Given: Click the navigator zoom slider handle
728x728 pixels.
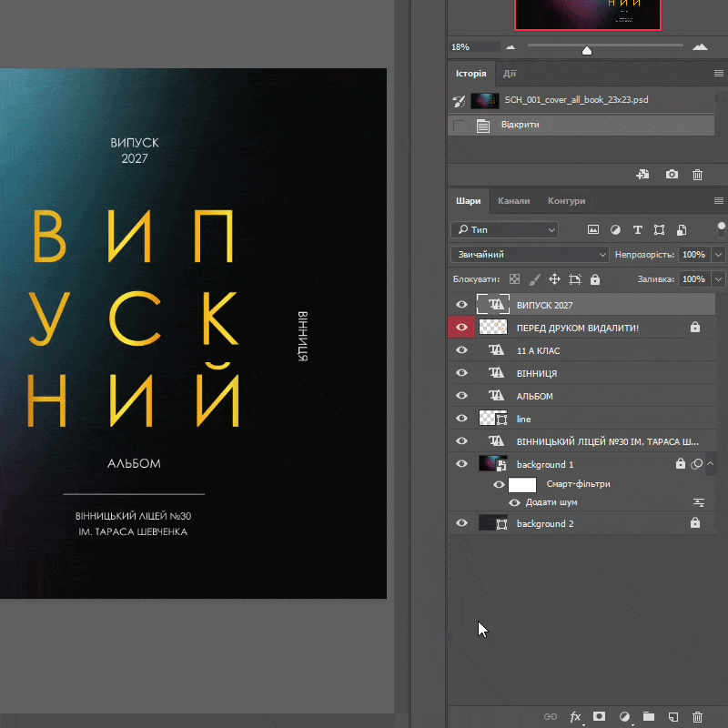Looking at the screenshot, I should [587, 50].
